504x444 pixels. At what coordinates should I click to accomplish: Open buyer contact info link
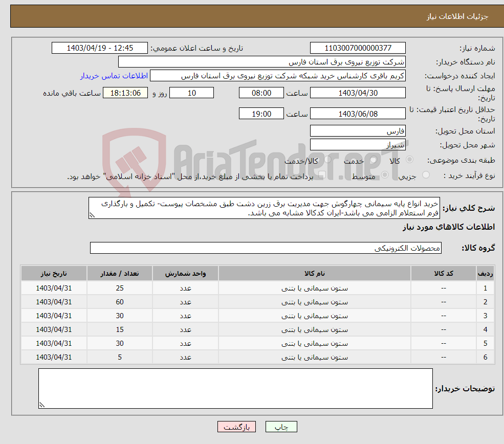(114, 76)
